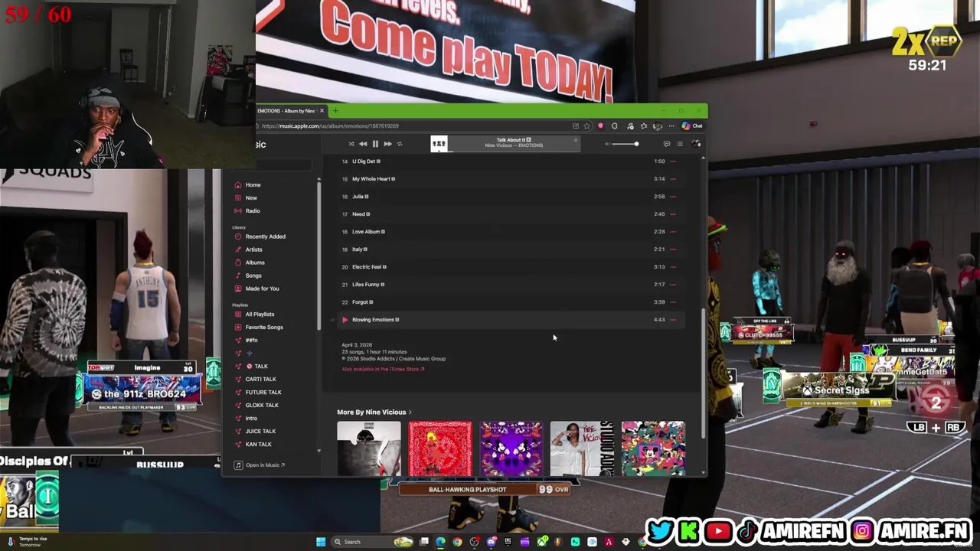The image size is (980, 551).
Task: Click Also available in the iTunes Store link
Action: pos(383,369)
